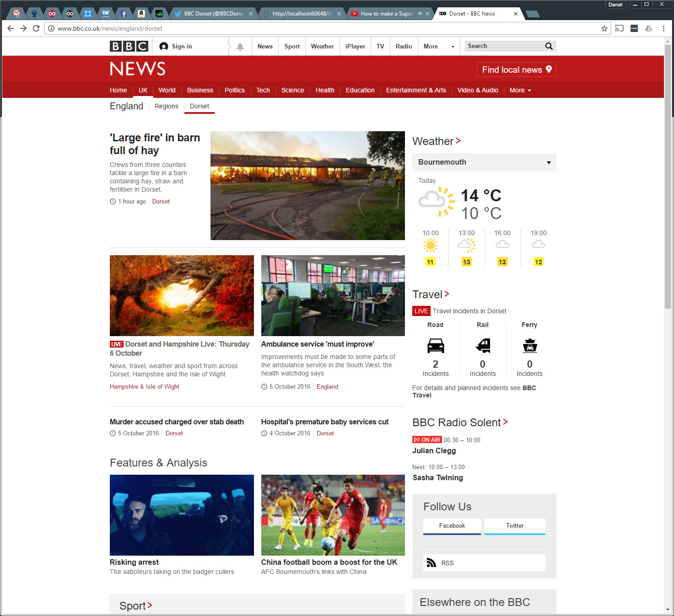
Task: Open Hospital's premature baby services cut
Action: click(325, 422)
